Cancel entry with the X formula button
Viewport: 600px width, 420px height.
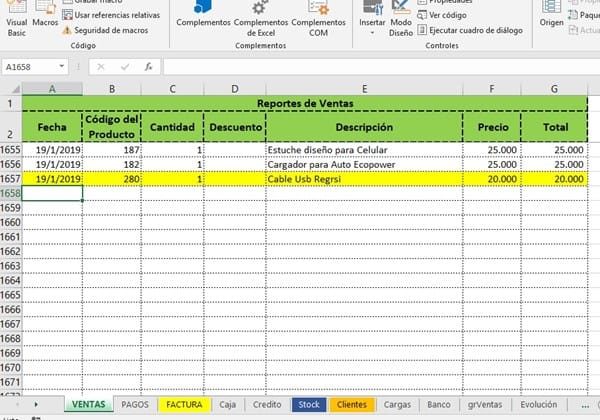click(x=101, y=67)
